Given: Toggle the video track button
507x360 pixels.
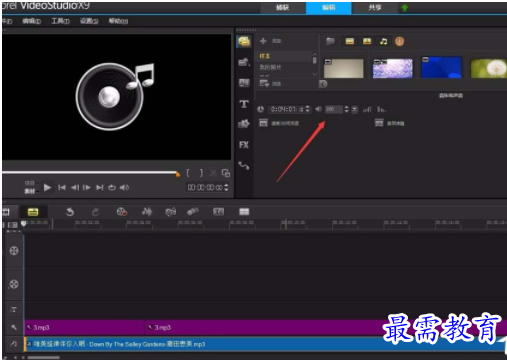Looking at the screenshot, I should [14, 251].
